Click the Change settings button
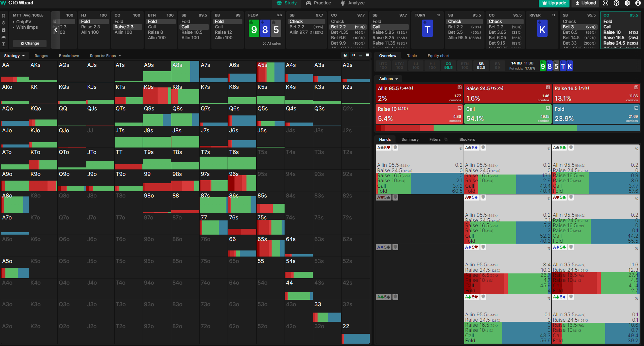This screenshot has width=644, height=346. (x=30, y=43)
